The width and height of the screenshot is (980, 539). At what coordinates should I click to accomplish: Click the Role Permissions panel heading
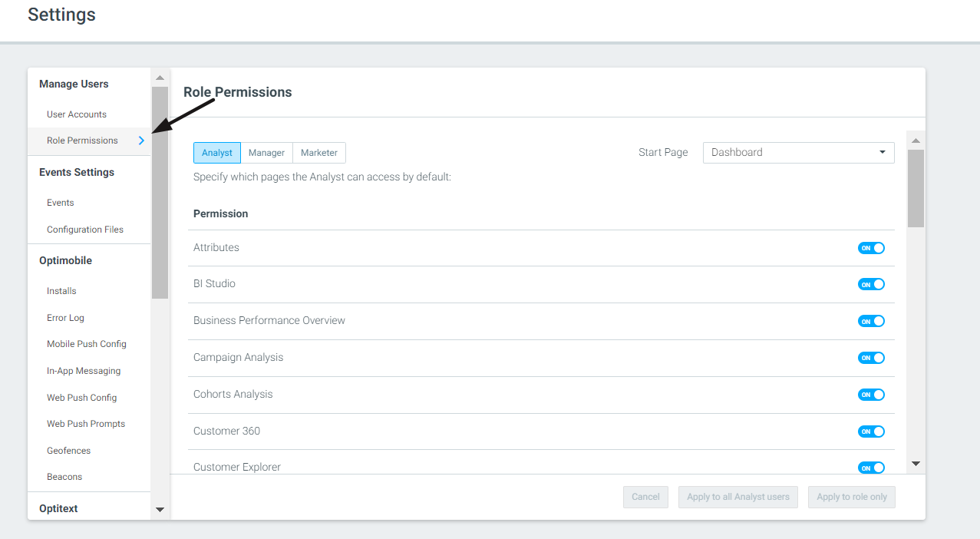[238, 92]
